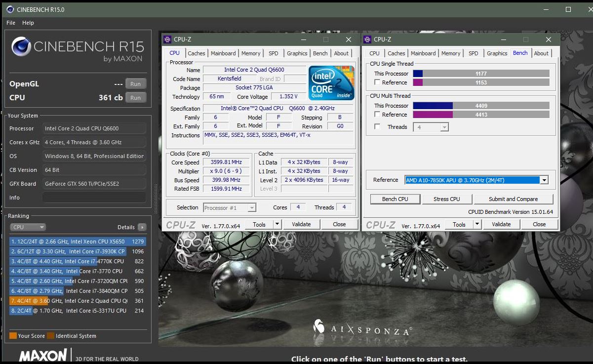Click Tools button in left CPU-Z

click(x=259, y=224)
